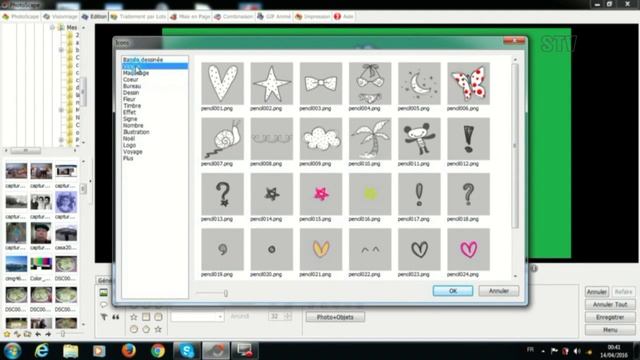Choose the Voyage category
Screen dimensions: 640x360
133,151
